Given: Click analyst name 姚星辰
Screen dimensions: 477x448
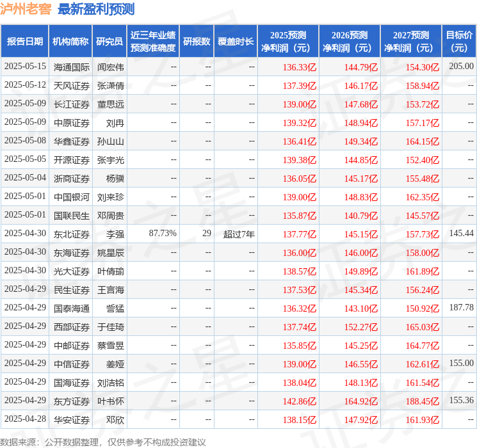Looking at the screenshot, I should pos(111,253).
